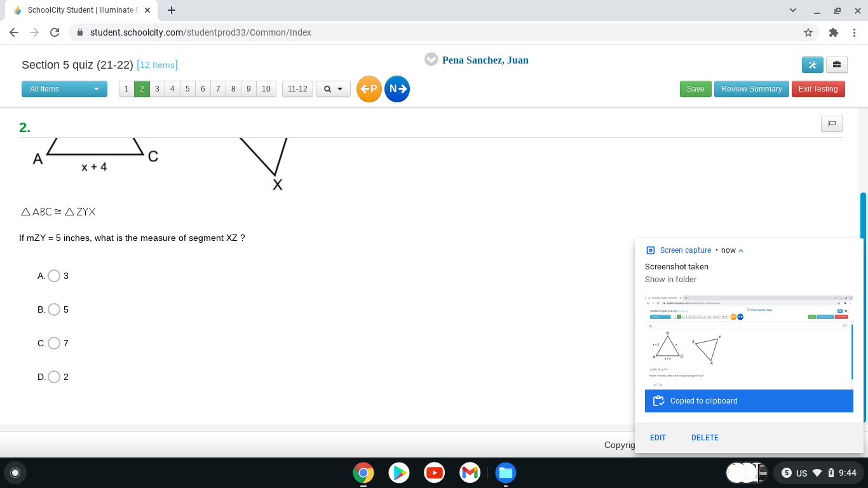This screenshot has height=488, width=868.
Task: Go to question 6
Action: pyautogui.click(x=203, y=89)
